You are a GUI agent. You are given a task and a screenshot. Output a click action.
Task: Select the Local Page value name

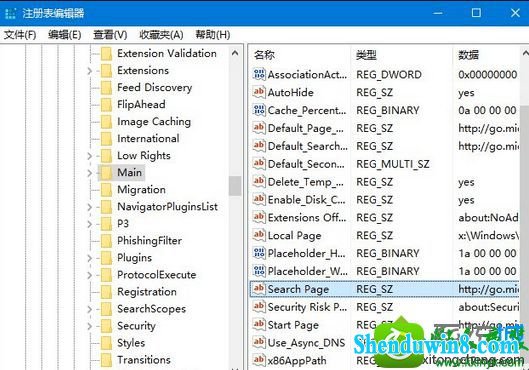294,235
